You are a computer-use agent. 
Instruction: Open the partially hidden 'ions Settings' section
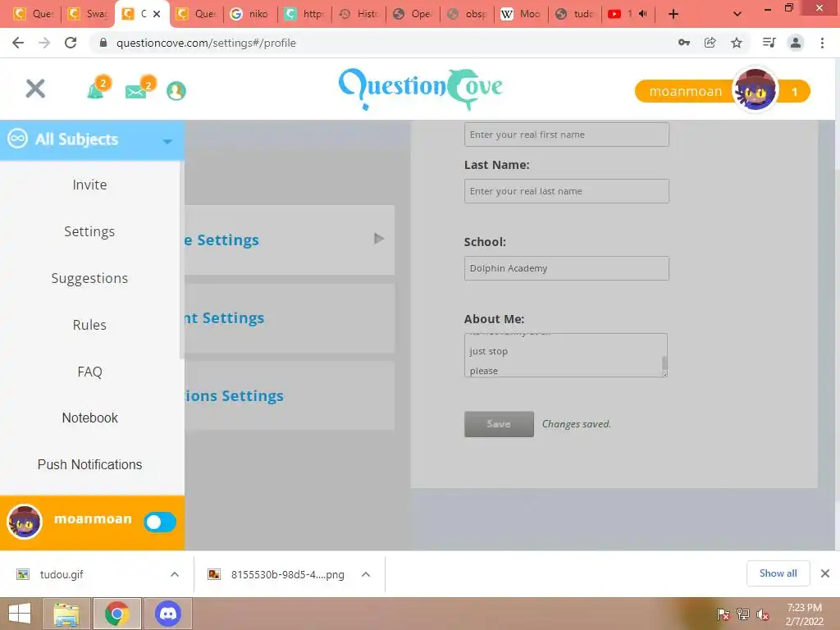pos(290,395)
